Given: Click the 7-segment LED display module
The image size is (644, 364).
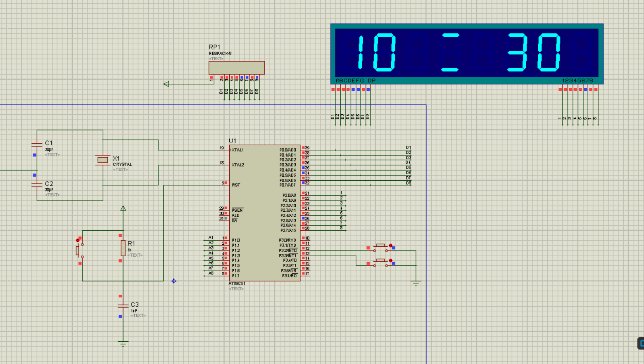Looking at the screenshot, I should coord(467,54).
